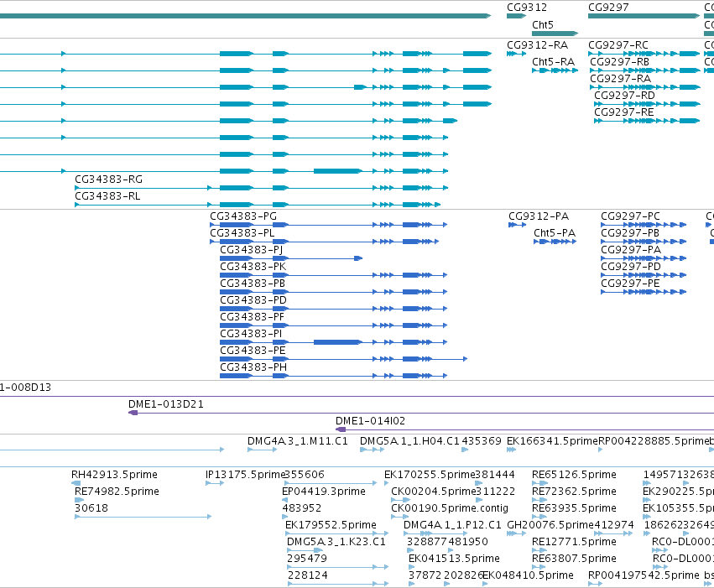Viewport: 714px width, 588px height.
Task: Select the CG9312-PA protein label
Action: pyautogui.click(x=539, y=216)
